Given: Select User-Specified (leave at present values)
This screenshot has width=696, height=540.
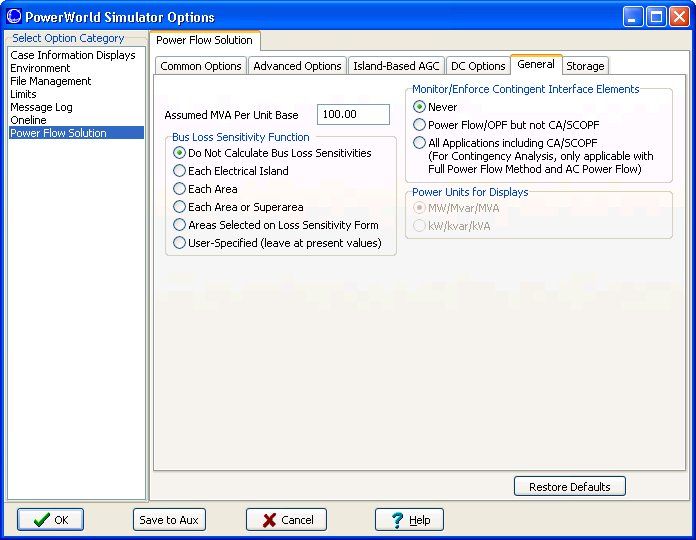Looking at the screenshot, I should pyautogui.click(x=277, y=243).
